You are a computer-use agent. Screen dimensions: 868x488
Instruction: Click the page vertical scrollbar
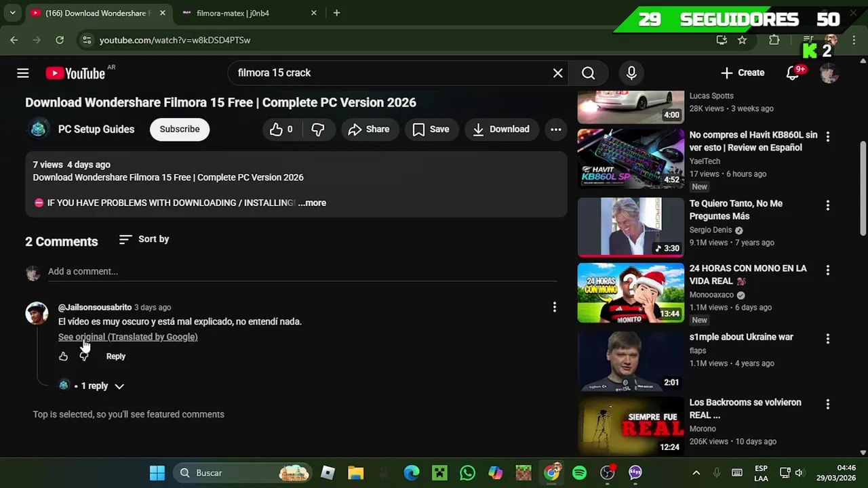click(x=863, y=188)
